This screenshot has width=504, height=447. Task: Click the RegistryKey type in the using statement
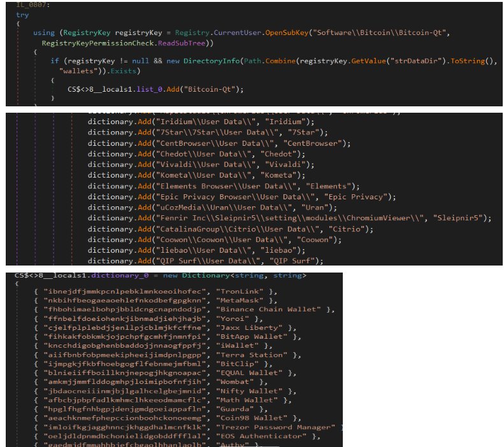(x=85, y=32)
